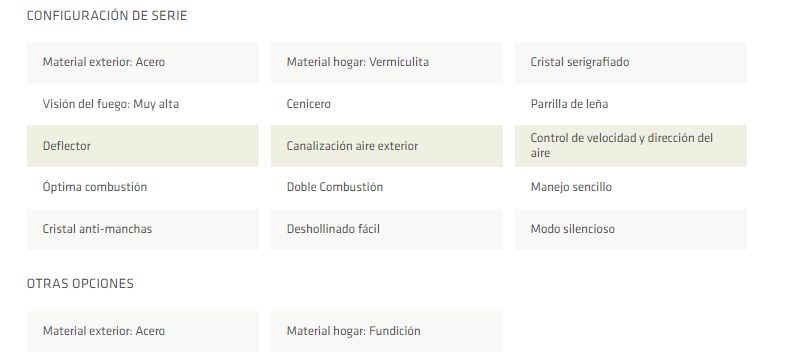
Task: Select the 'Cristal anti-manchas' cell
Action: (x=143, y=229)
